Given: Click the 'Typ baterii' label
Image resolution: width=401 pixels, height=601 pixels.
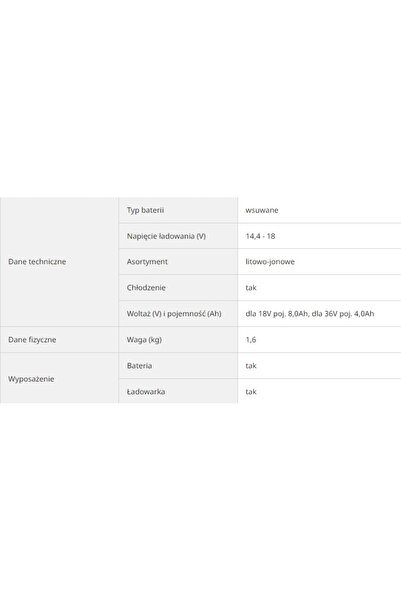Looking at the screenshot, I should click(145, 210).
